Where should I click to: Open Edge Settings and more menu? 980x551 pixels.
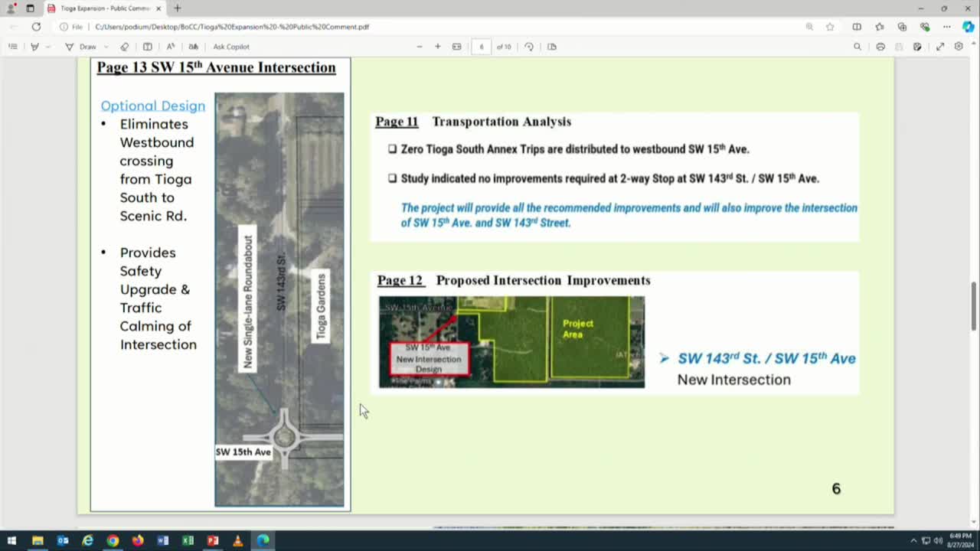(947, 27)
